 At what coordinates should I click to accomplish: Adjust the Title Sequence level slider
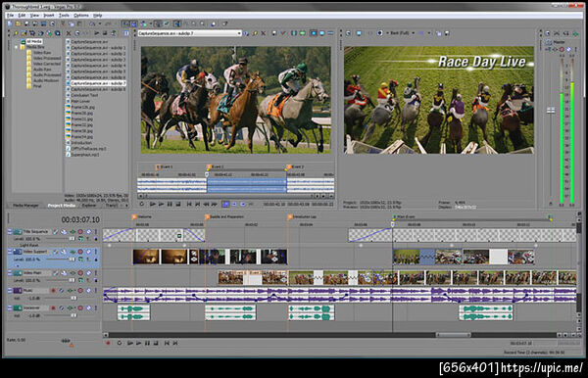point(72,239)
